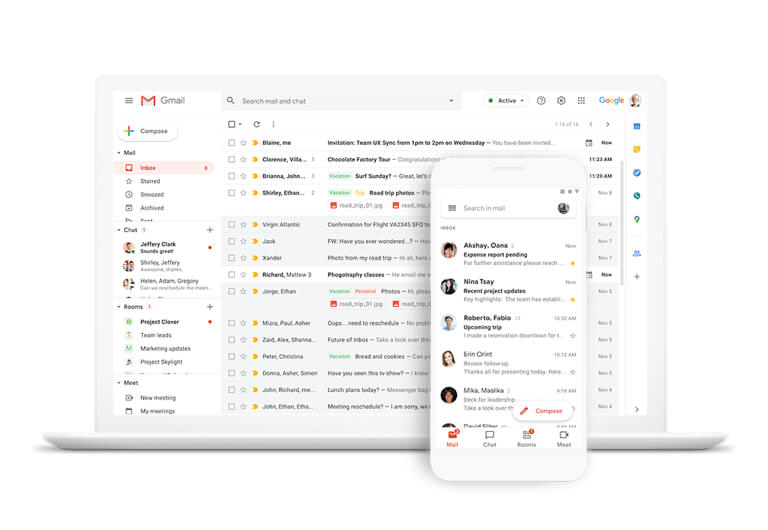This screenshot has height=530, width=768.
Task: Open Google Keep in the side panel
Action: 636,150
